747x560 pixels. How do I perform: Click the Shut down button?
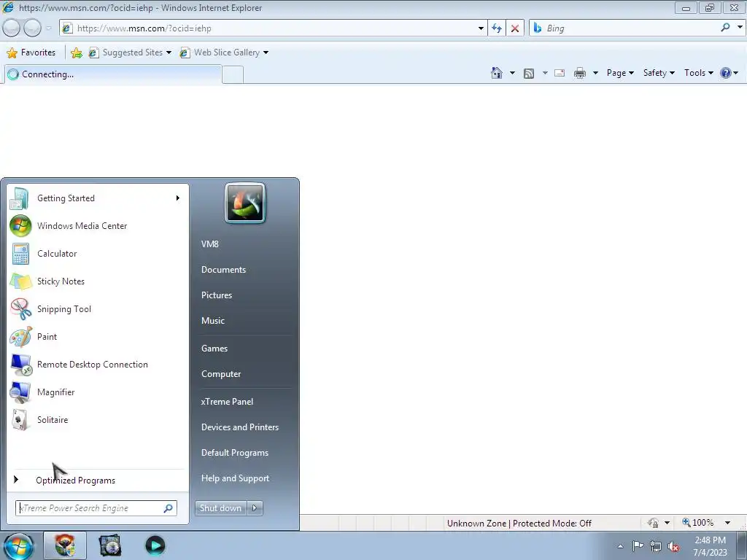click(x=220, y=508)
